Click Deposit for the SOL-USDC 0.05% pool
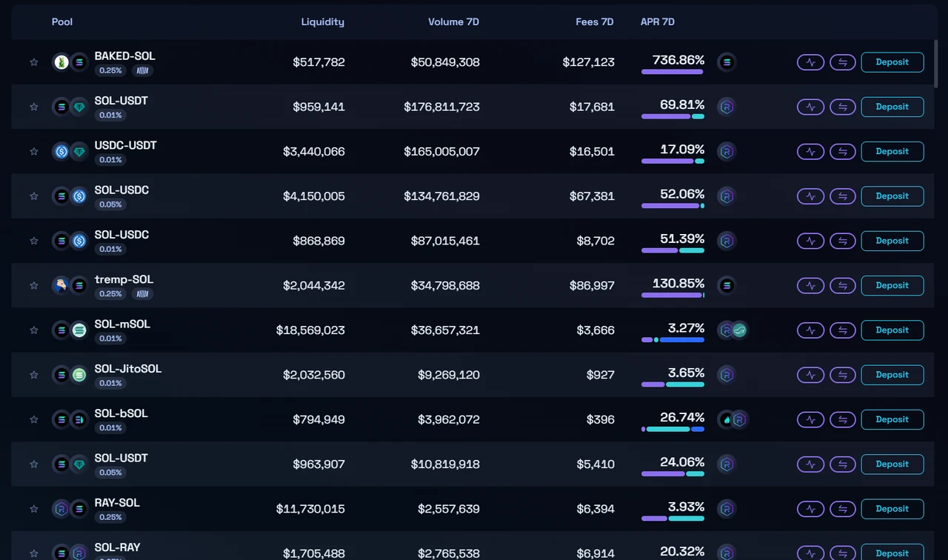 pos(892,196)
